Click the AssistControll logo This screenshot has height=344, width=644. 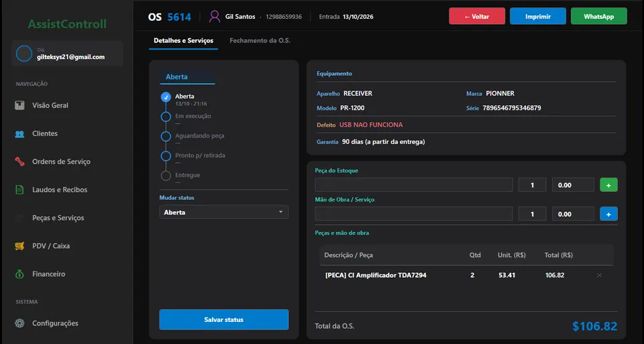point(67,24)
